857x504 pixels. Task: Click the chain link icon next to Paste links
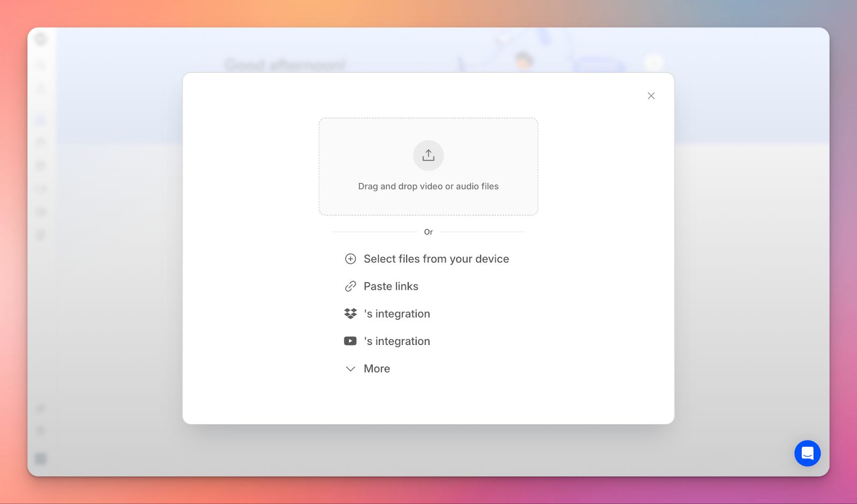pos(350,286)
